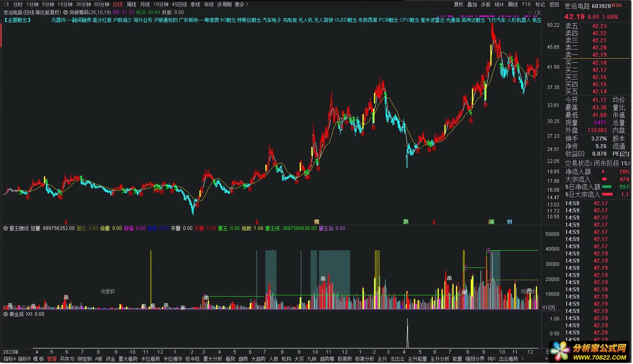The image size is (633, 364).
Task: Select 指标B indicator group
Action: pos(24,359)
